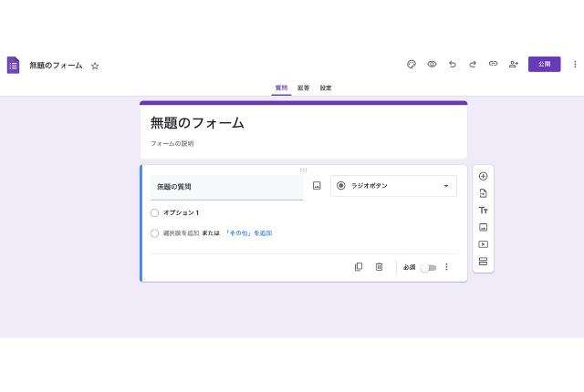Star the form with the star icon
This screenshot has height=392, width=584.
tap(95, 66)
